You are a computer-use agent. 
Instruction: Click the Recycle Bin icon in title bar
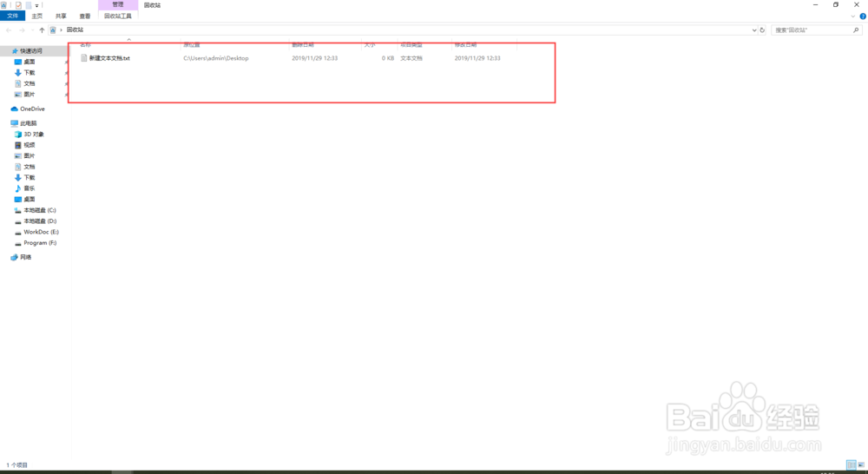point(3,5)
